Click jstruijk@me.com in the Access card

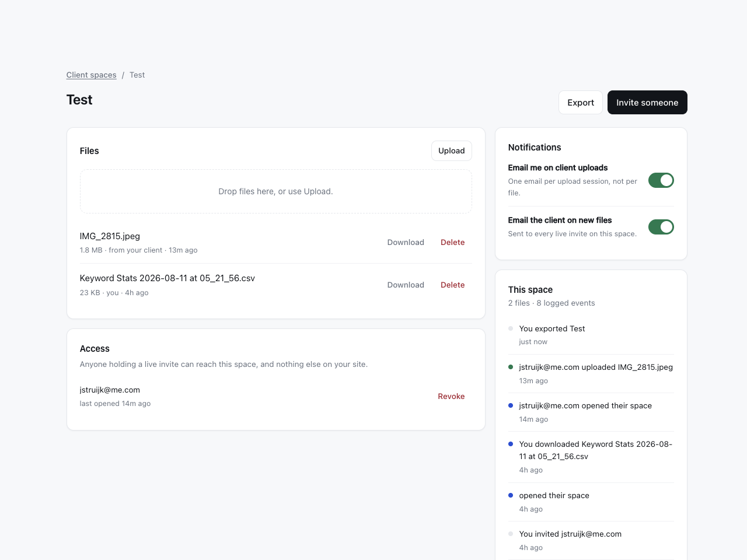pyautogui.click(x=110, y=390)
